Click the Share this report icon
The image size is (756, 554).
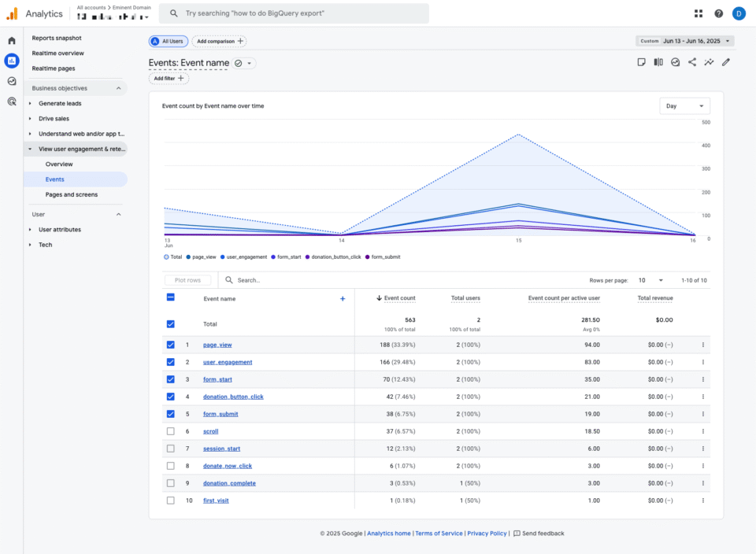pyautogui.click(x=692, y=62)
